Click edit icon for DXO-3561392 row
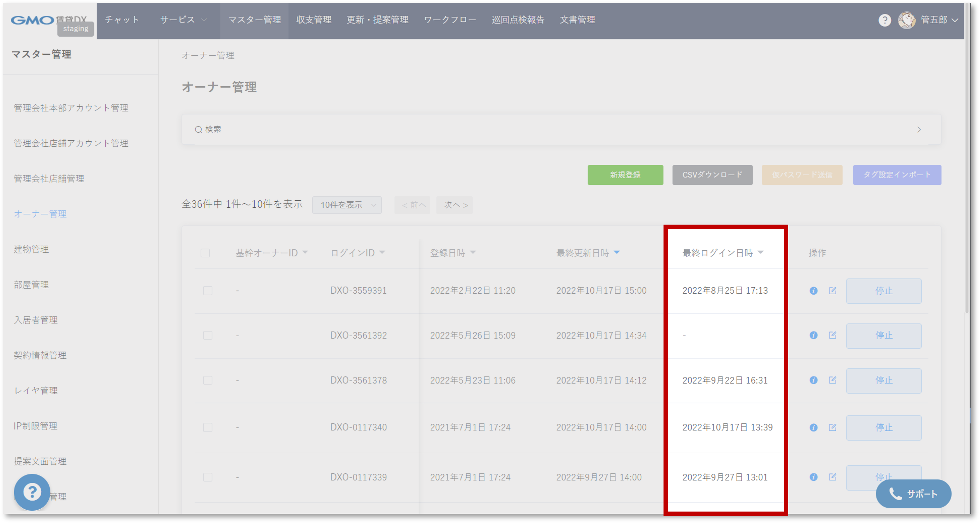The width and height of the screenshot is (980, 523). point(832,335)
